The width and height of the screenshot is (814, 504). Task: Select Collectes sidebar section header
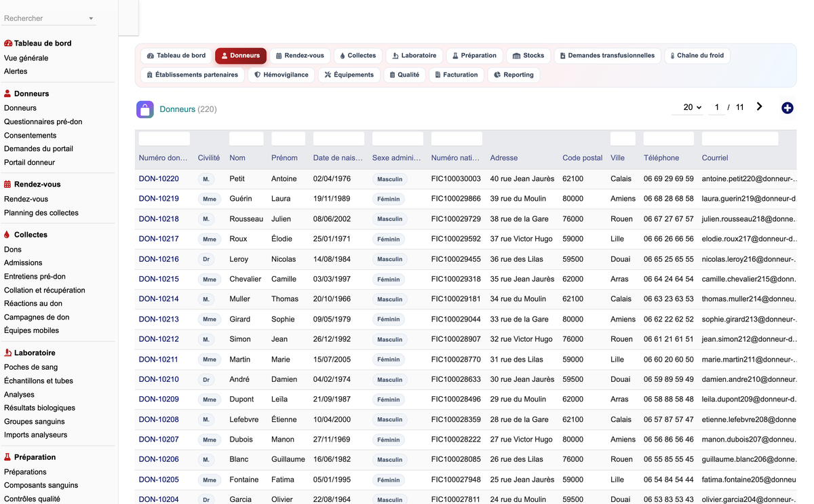26,235
